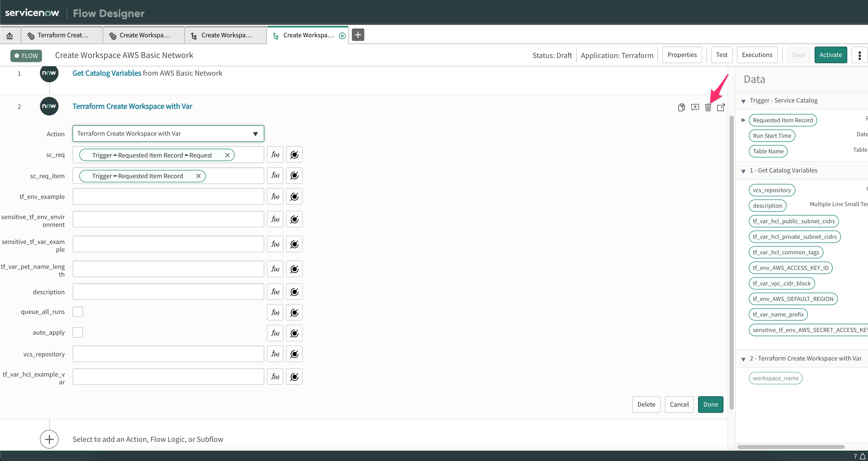Open action in new tab icon
This screenshot has width=868, height=461.
click(721, 107)
